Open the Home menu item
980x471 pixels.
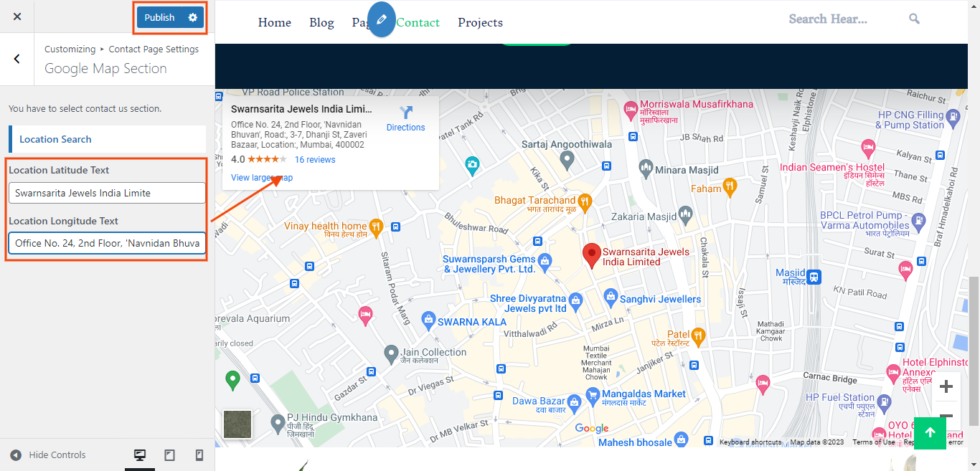point(274,22)
